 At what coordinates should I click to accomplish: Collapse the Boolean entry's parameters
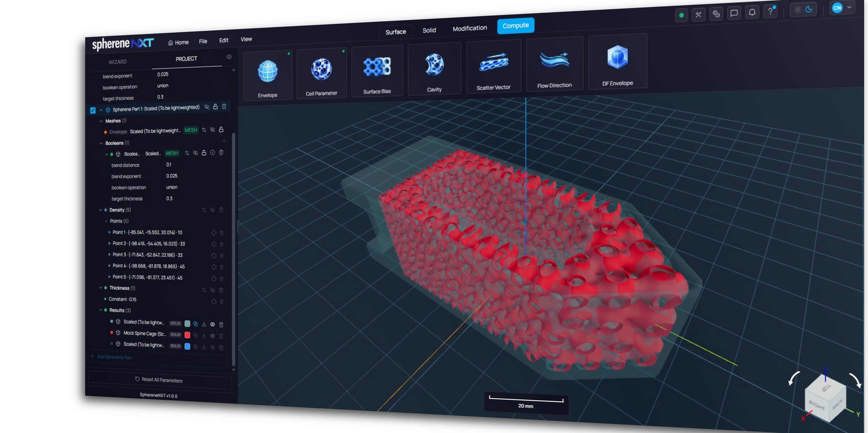coord(107,154)
